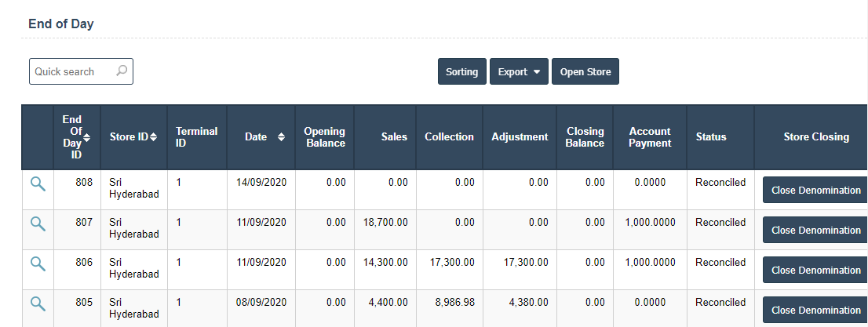Expand the Export dropdown menu
This screenshot has width=868, height=327.
tap(519, 71)
